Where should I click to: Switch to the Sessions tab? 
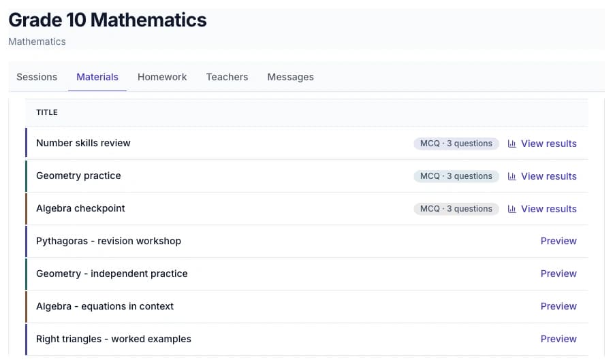click(37, 77)
